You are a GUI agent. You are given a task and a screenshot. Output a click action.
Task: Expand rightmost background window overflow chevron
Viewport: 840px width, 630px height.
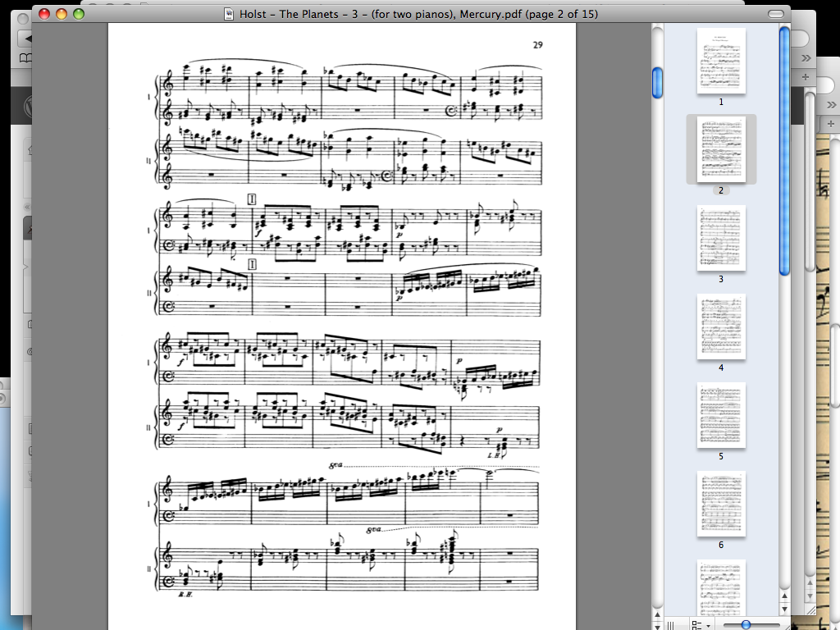tap(831, 104)
